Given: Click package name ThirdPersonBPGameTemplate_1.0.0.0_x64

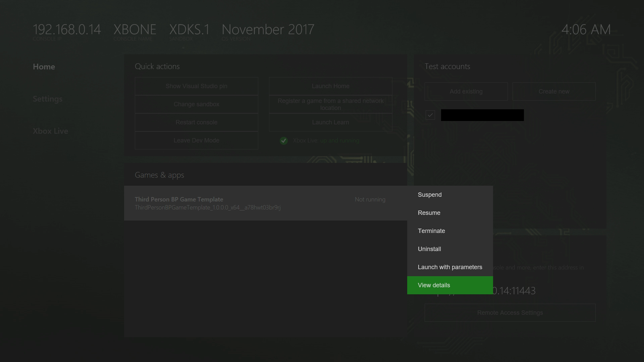Looking at the screenshot, I should tap(208, 207).
